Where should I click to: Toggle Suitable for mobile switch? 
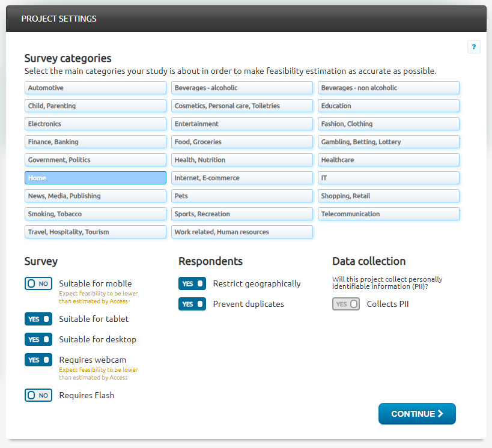tap(38, 283)
